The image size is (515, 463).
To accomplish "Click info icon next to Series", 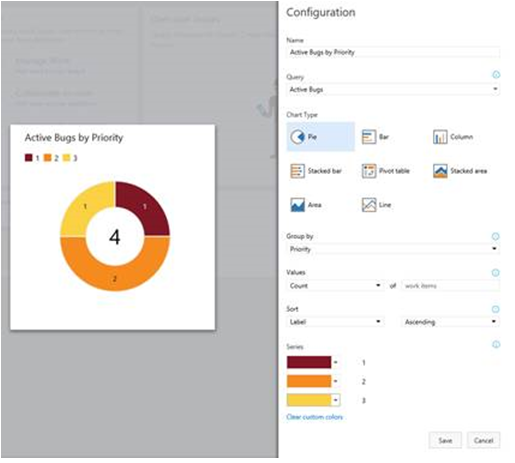I will pos(496,344).
